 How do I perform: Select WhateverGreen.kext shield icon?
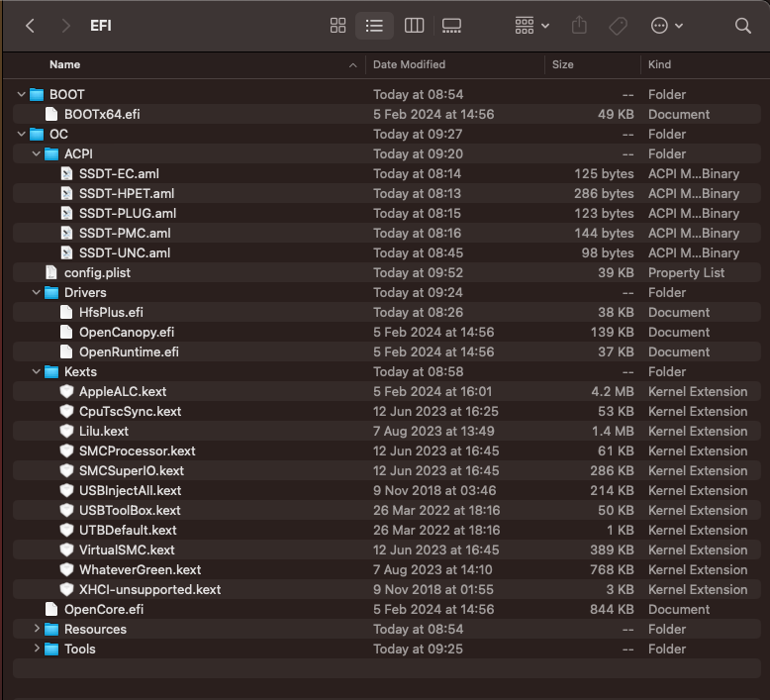(66, 569)
